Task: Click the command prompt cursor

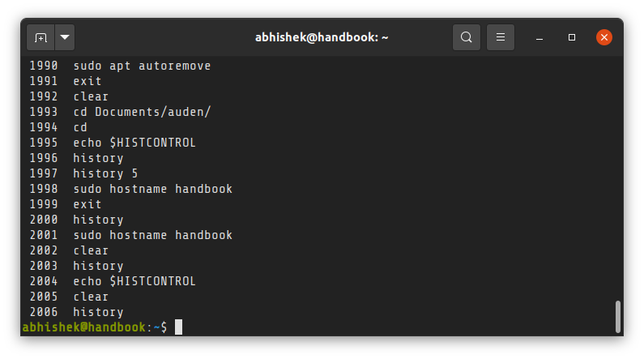Action: (x=178, y=327)
